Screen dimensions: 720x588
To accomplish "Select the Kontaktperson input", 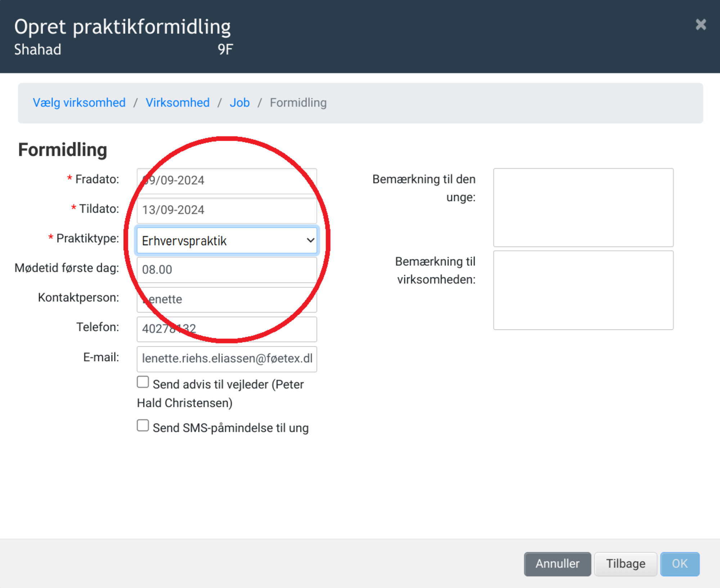I will point(227,299).
